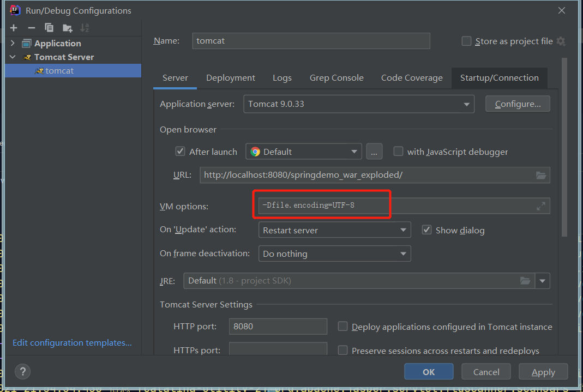Click the OK button

click(x=429, y=372)
